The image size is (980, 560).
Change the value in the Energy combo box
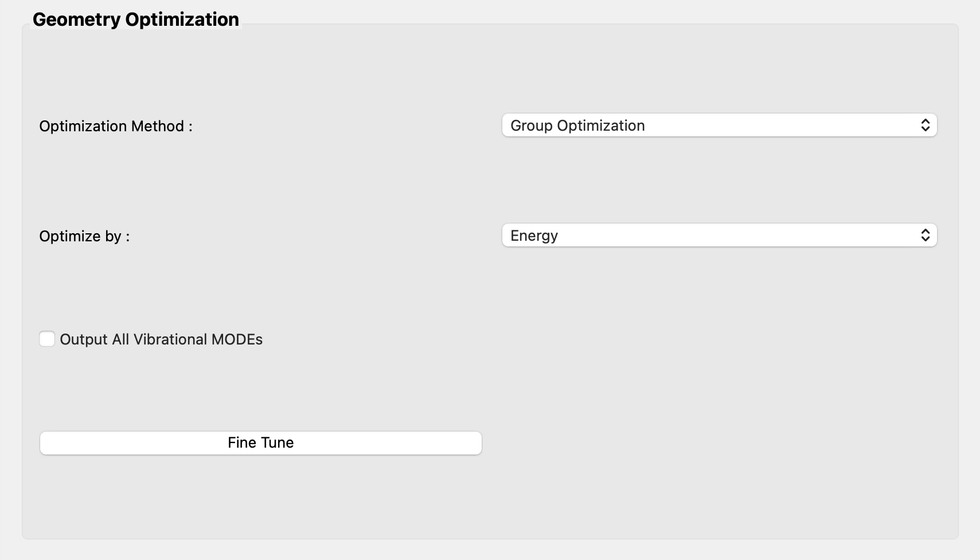[719, 235]
